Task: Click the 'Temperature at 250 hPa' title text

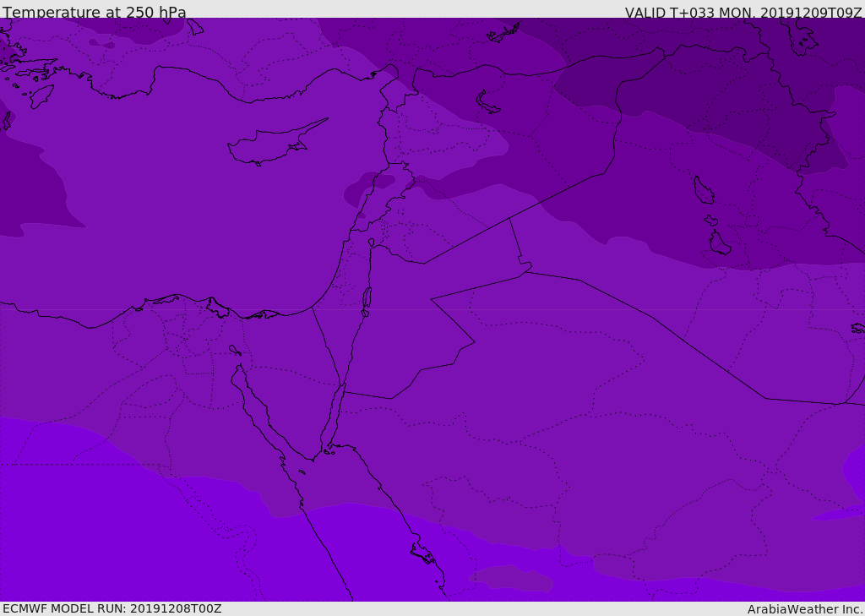Action: pos(95,12)
